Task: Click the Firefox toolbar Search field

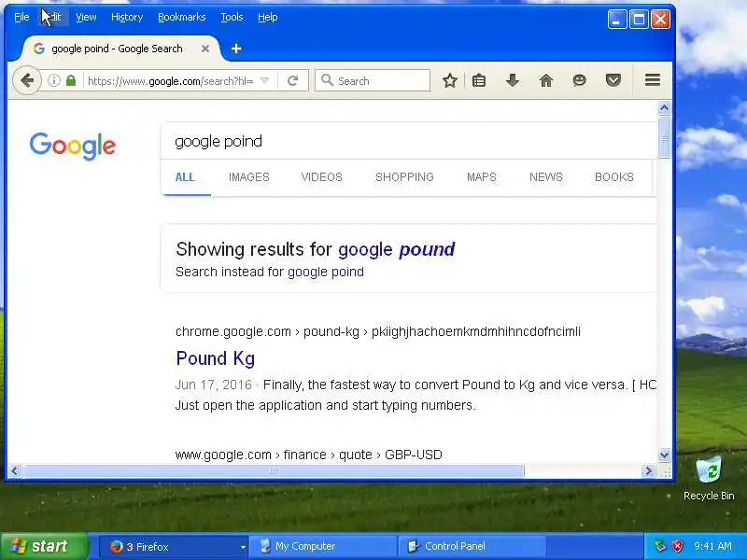Action: tap(373, 80)
